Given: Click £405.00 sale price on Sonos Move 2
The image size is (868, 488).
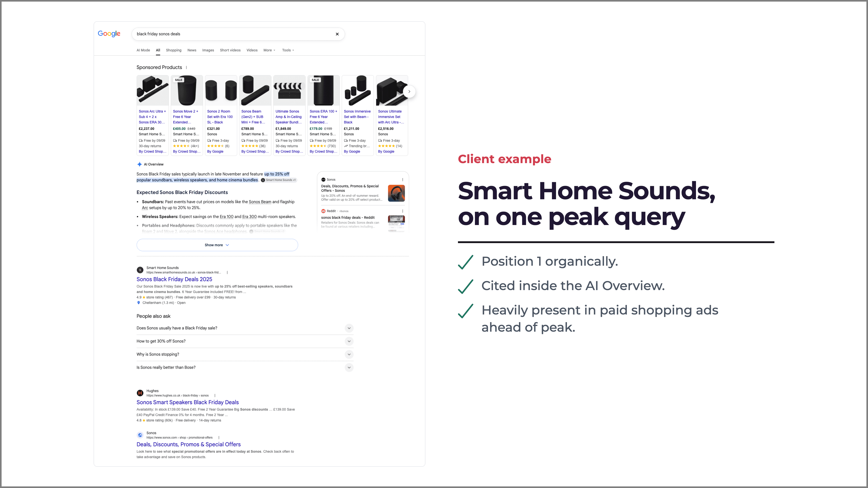Looking at the screenshot, I should tap(179, 129).
